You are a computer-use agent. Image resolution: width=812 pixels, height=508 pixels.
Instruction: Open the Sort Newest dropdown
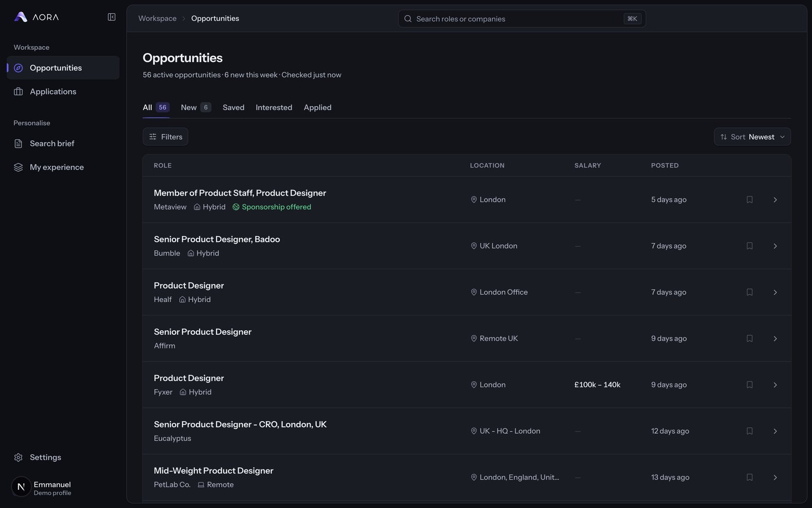[752, 137]
